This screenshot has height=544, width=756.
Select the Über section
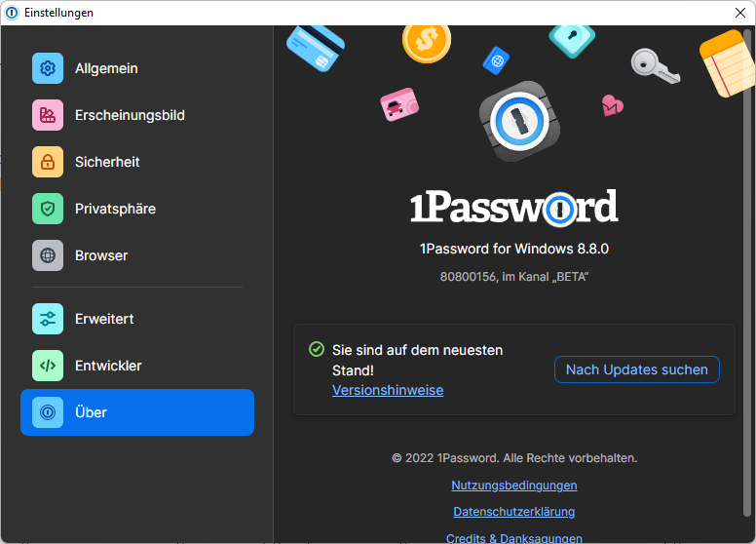click(x=137, y=412)
